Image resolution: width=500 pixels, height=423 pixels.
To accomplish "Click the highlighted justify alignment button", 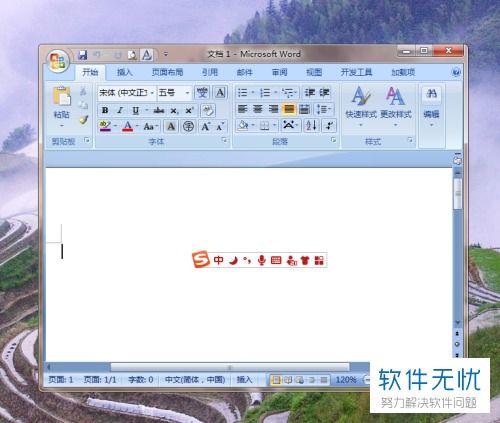I will point(289,109).
